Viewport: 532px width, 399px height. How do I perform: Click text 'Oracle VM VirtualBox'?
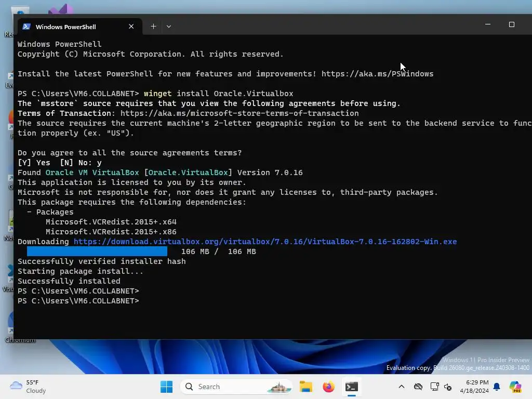92,172
